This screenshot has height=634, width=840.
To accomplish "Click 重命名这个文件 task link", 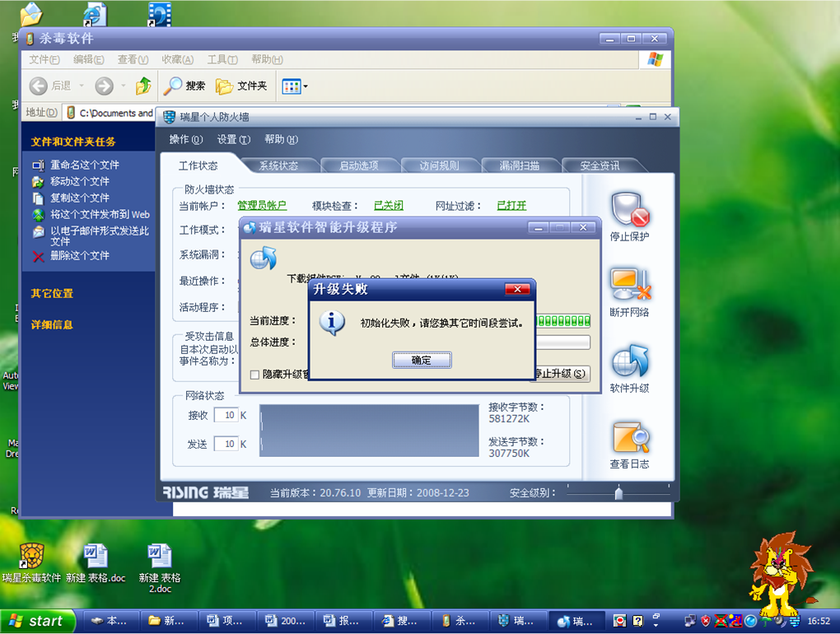I will pos(85,165).
